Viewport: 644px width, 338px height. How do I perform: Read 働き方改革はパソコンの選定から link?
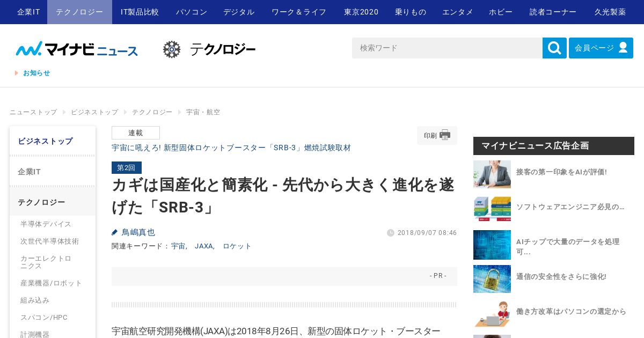571,312
